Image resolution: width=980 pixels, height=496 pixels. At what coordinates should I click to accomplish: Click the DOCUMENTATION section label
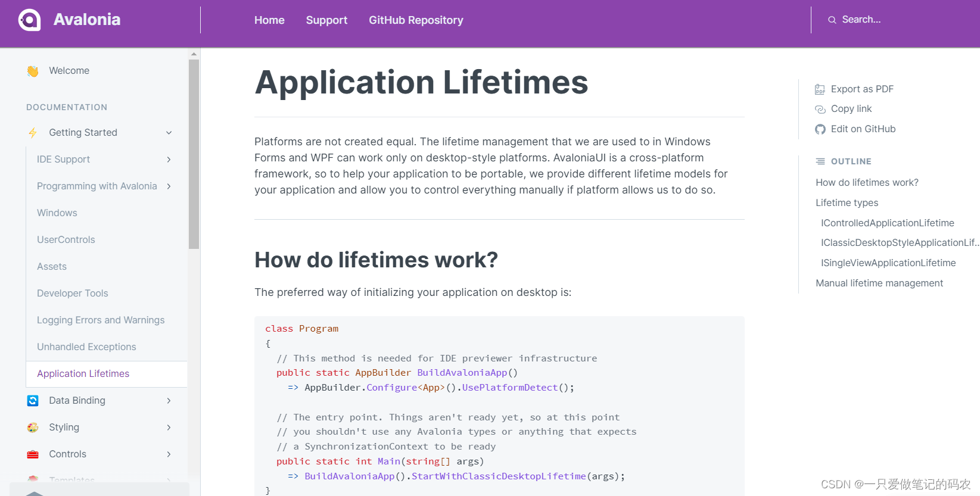point(67,107)
